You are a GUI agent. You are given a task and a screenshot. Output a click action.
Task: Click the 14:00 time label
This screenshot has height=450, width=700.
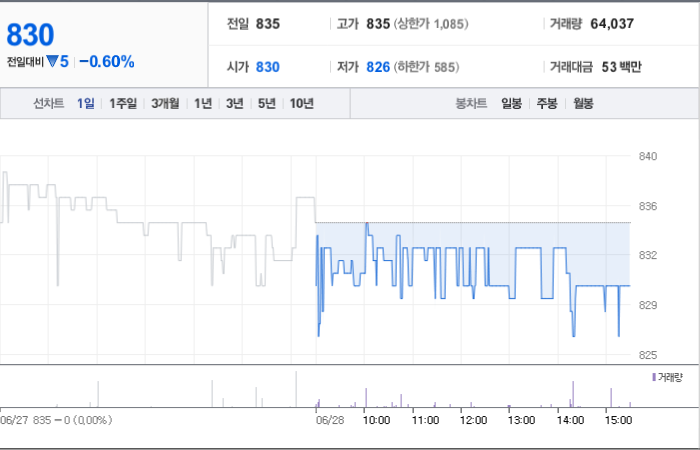click(x=570, y=420)
